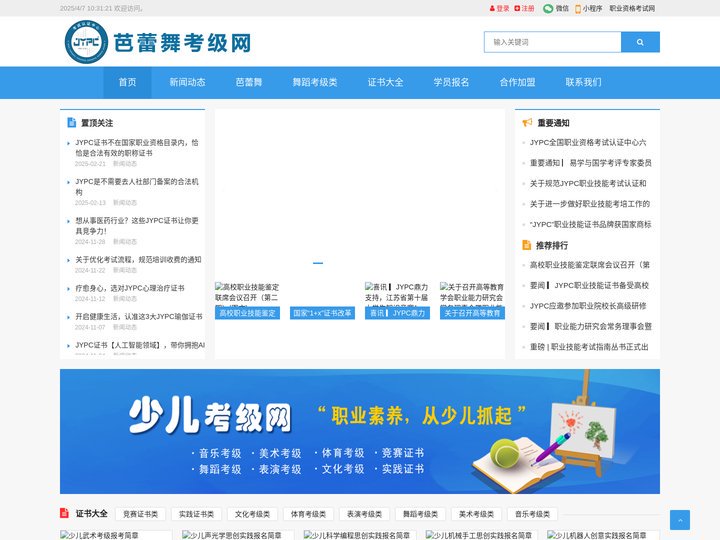The height and width of the screenshot is (540, 720).
Task: Select the 音乐考级类 category tab
Action: 532,514
